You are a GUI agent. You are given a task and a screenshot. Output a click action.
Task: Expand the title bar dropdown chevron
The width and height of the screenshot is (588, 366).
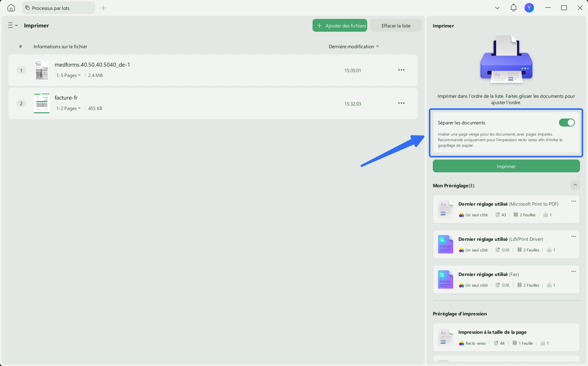click(497, 8)
